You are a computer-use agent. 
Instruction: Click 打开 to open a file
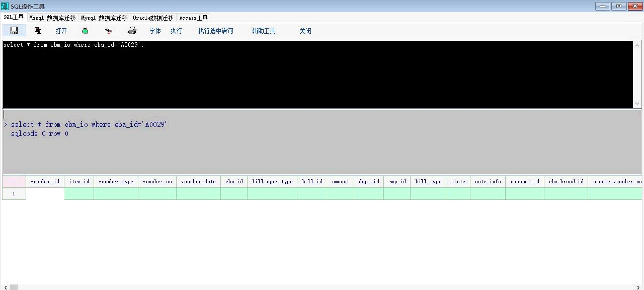click(61, 31)
